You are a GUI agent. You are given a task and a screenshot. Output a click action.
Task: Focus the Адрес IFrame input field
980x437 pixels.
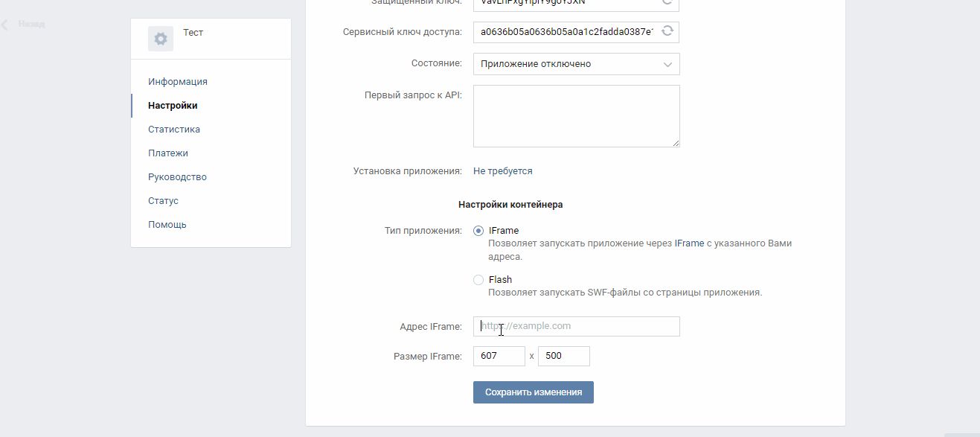pyautogui.click(x=576, y=326)
